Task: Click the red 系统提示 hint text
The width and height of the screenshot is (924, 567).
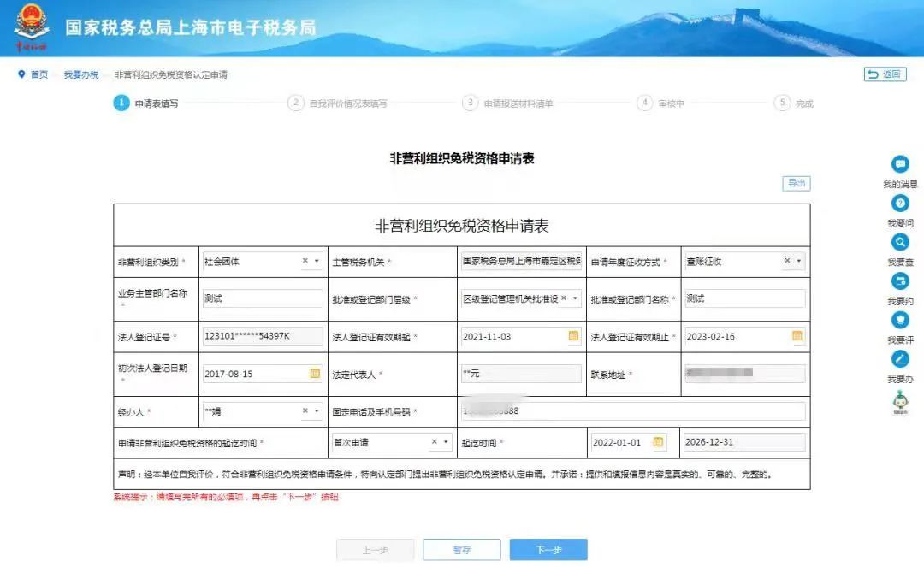Action: click(x=226, y=497)
